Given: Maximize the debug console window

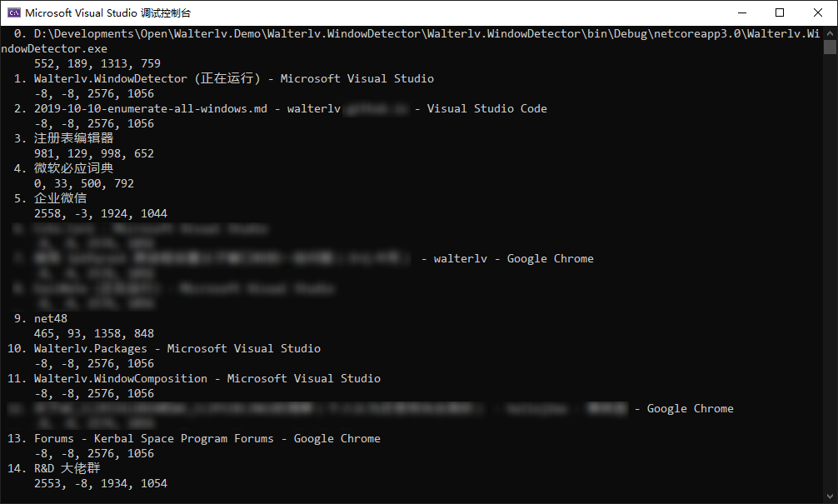Looking at the screenshot, I should click(780, 12).
